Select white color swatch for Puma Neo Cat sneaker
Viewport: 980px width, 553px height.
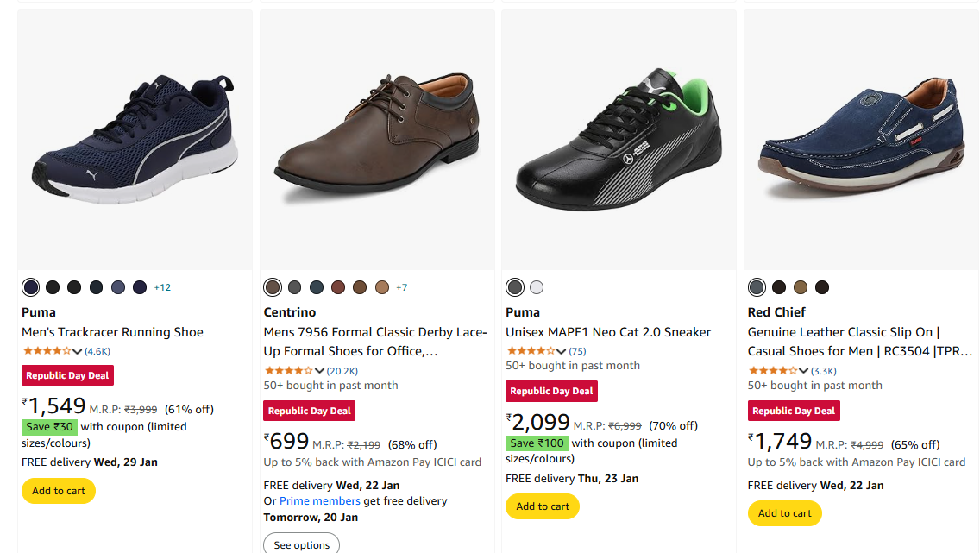[x=537, y=287]
